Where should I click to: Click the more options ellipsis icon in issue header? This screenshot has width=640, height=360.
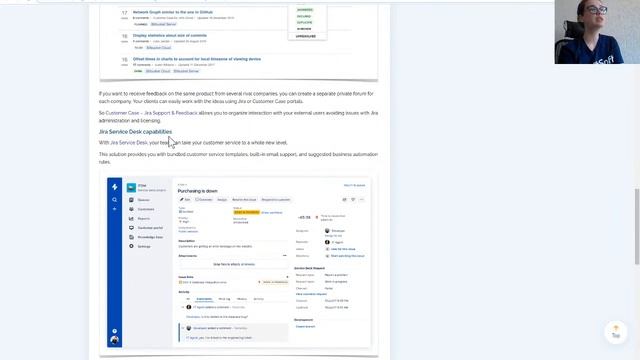(362, 200)
